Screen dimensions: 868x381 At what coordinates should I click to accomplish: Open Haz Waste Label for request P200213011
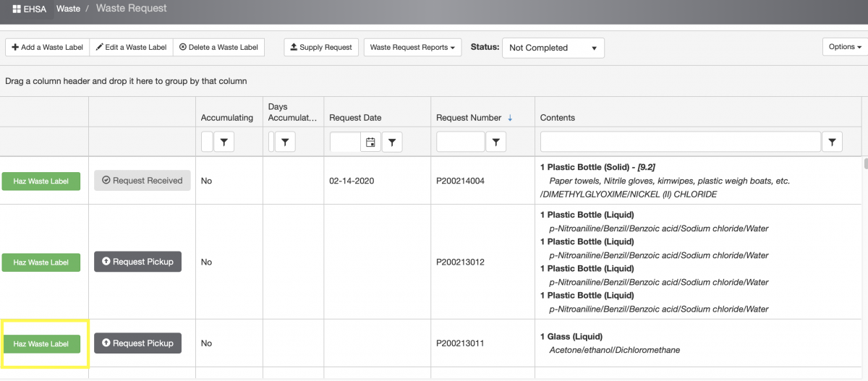click(x=41, y=344)
